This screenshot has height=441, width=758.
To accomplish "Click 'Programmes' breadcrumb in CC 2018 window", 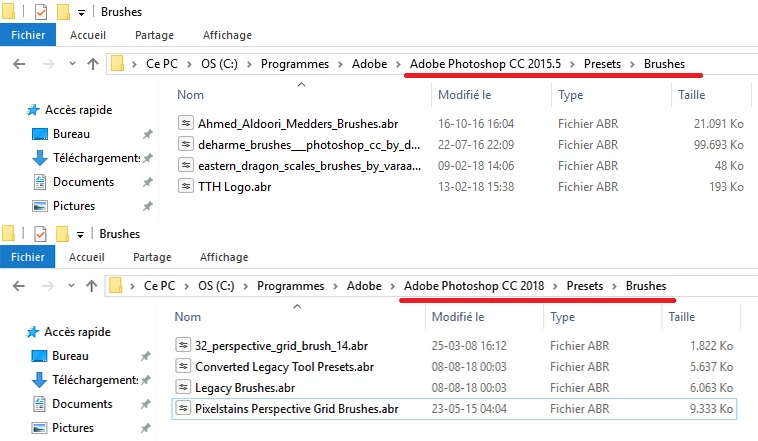I will click(291, 286).
